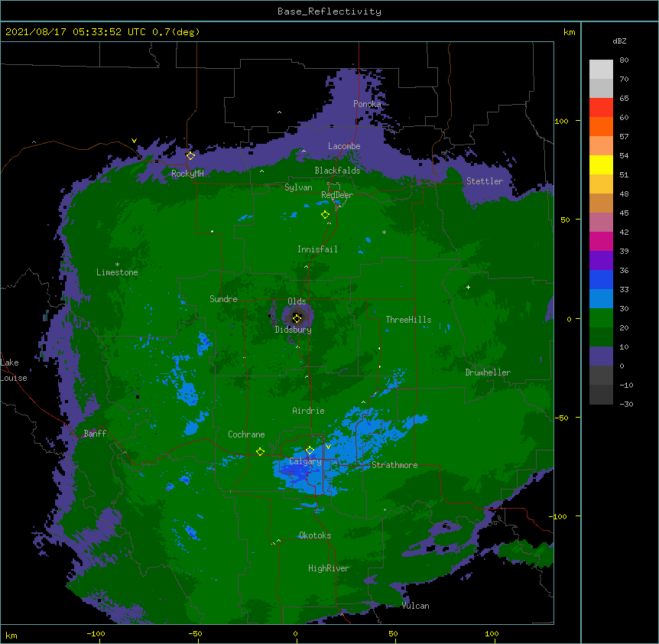Pick the magenta 42 dBZ legend swatch
The height and width of the screenshot is (644, 659).
pos(601,241)
